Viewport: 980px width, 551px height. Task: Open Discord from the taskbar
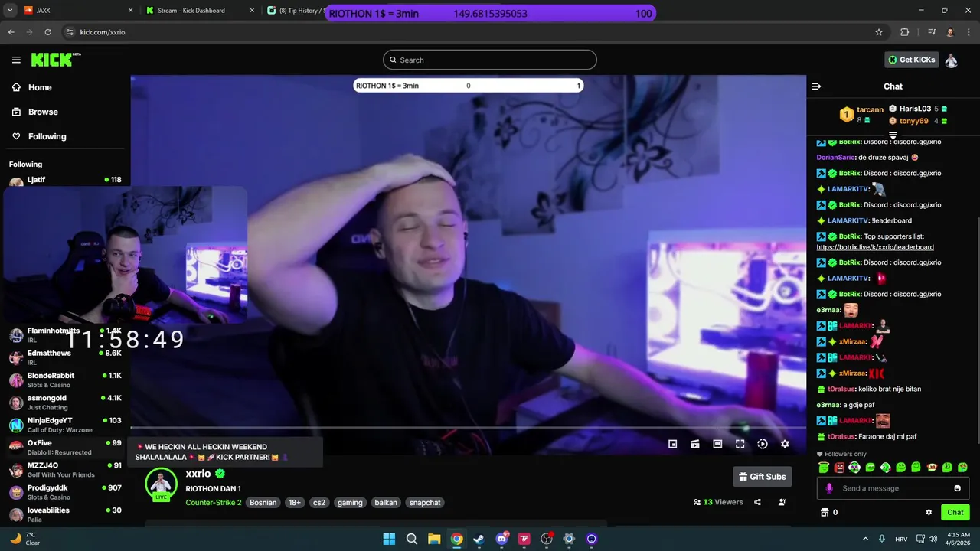[x=501, y=539]
